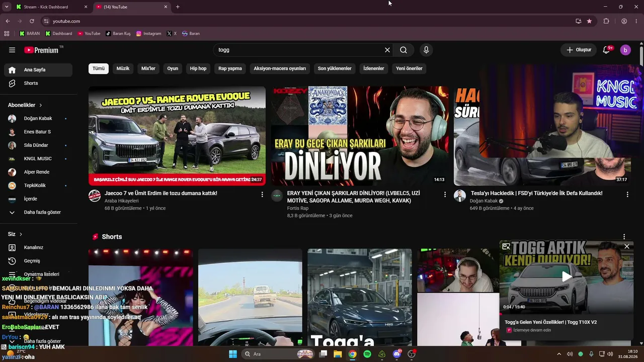
Task: Expand the Abonelikler section
Action: point(25,105)
